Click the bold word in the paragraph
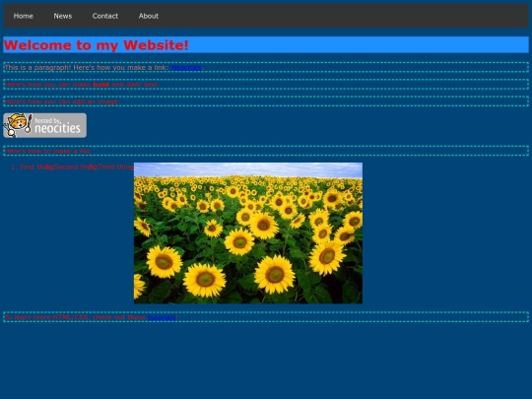The width and height of the screenshot is (532, 399). (100, 85)
